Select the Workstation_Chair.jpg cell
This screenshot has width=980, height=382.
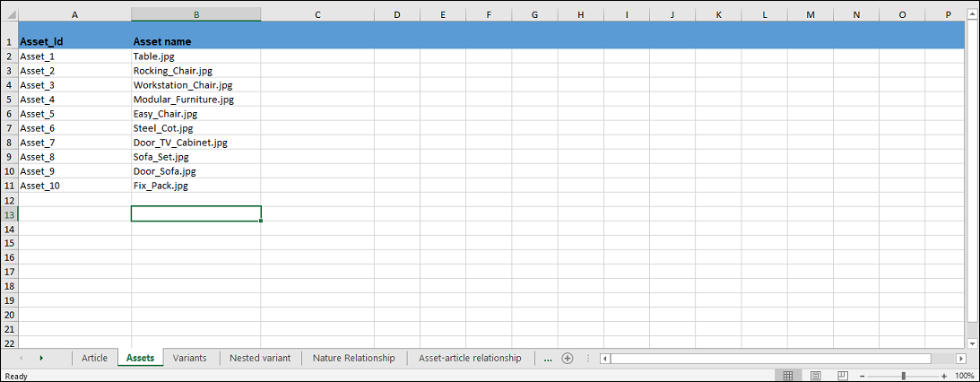[x=196, y=85]
